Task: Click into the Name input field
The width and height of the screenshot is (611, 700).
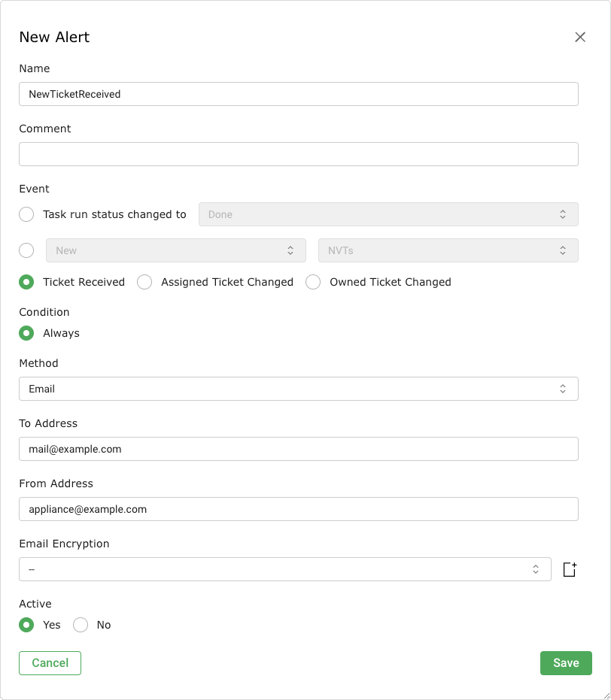Action: click(298, 94)
